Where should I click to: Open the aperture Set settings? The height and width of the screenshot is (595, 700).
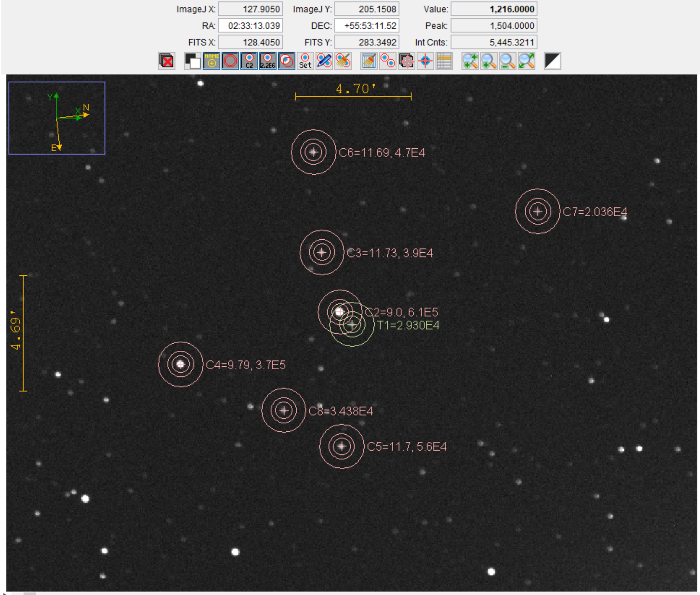point(305,61)
